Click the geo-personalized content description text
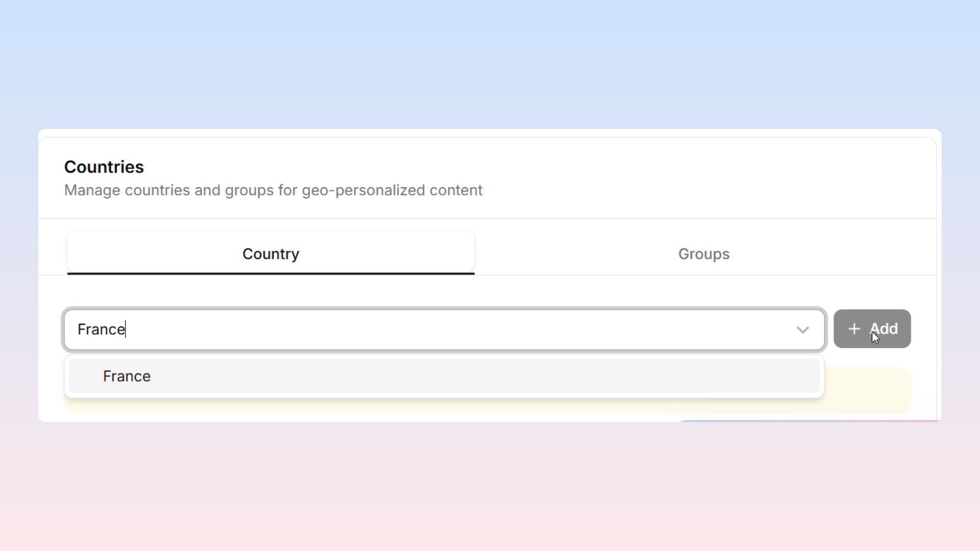The width and height of the screenshot is (980, 551). point(273,190)
